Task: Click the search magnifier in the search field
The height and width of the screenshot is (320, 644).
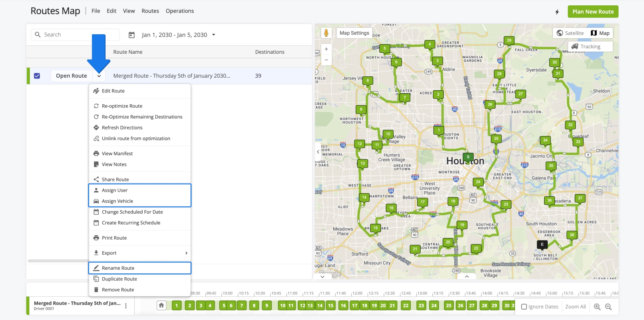Action: click(38, 35)
